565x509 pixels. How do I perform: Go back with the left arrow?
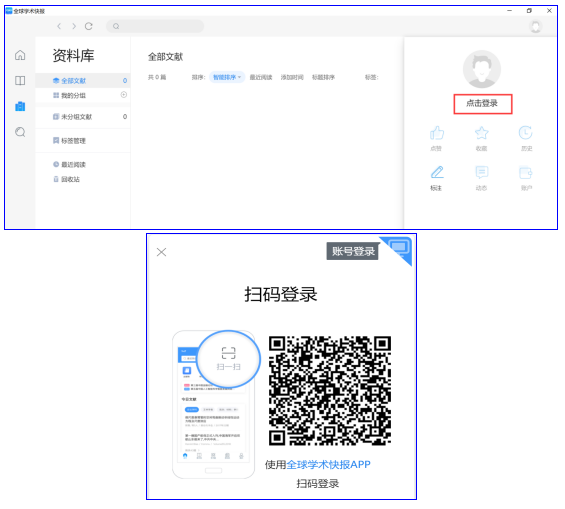point(59,26)
